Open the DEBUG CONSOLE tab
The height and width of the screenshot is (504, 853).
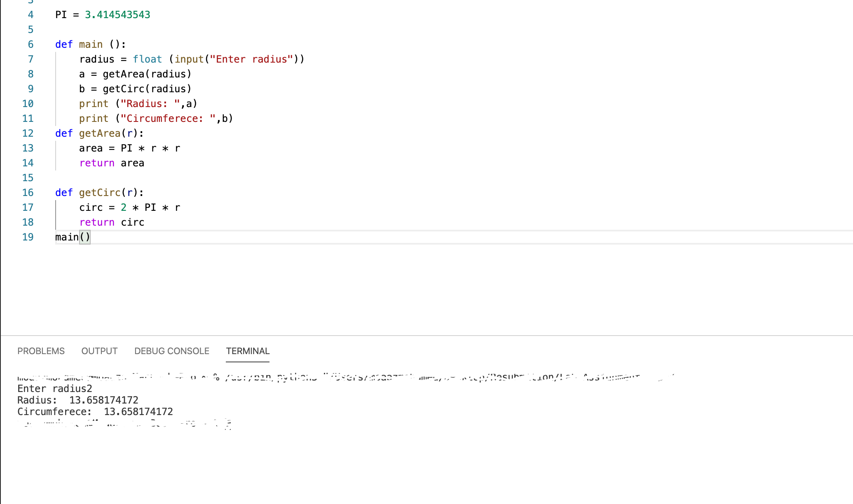coord(172,351)
